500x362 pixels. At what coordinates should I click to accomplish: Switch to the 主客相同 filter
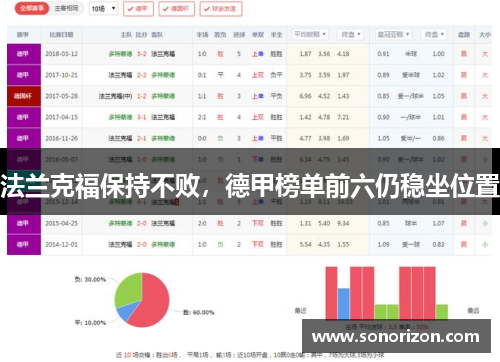(x=66, y=8)
